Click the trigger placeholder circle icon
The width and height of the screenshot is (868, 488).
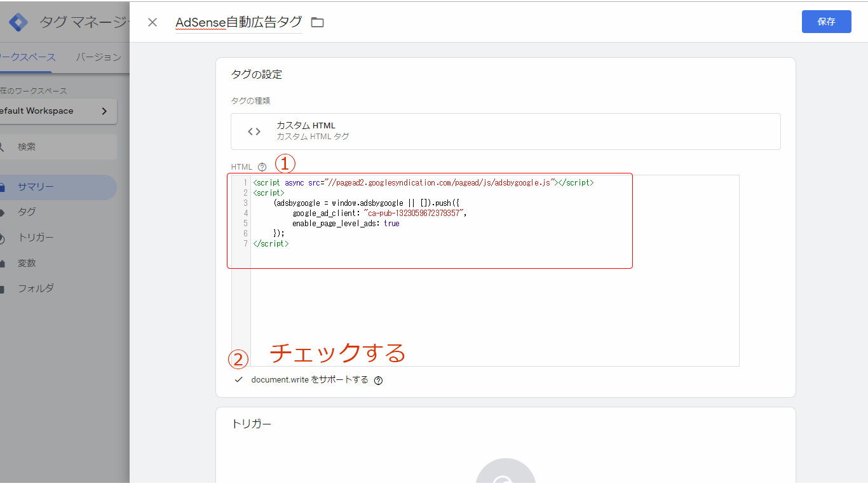[506, 471]
